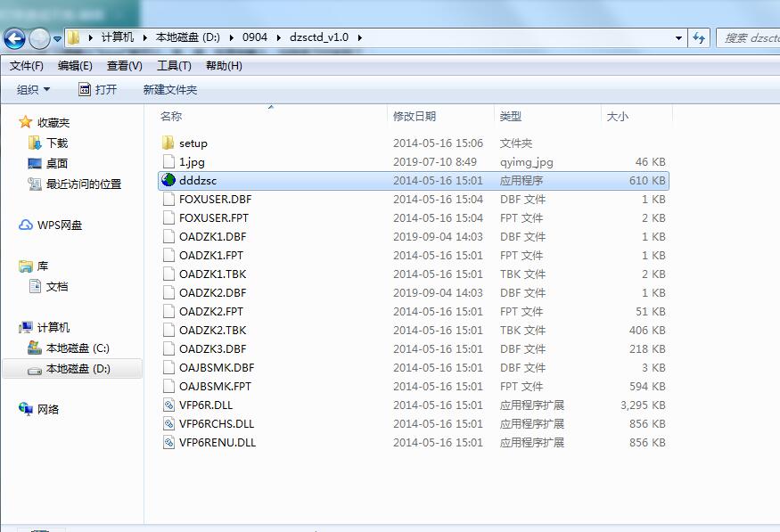The width and height of the screenshot is (780, 532).
Task: Expand the arrow after 本地磁盘 (D:) in breadcrumb
Action: click(x=231, y=37)
